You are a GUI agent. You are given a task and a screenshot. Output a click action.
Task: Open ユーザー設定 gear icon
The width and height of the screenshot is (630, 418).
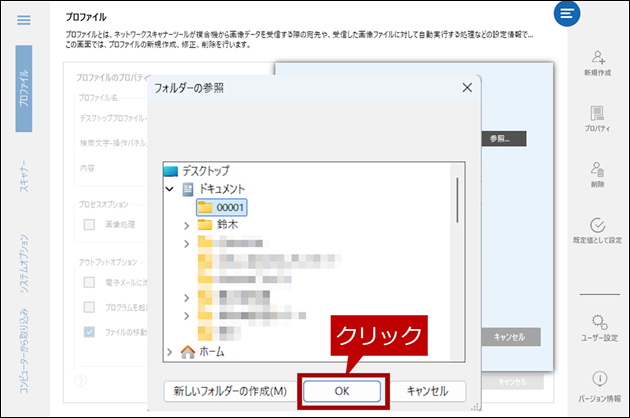point(598,322)
